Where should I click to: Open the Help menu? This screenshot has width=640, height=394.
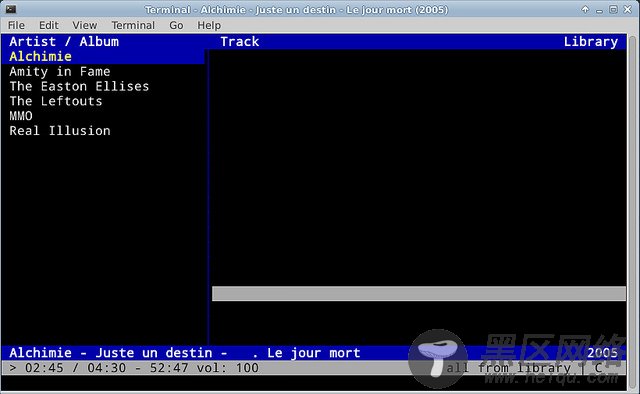coord(209,25)
